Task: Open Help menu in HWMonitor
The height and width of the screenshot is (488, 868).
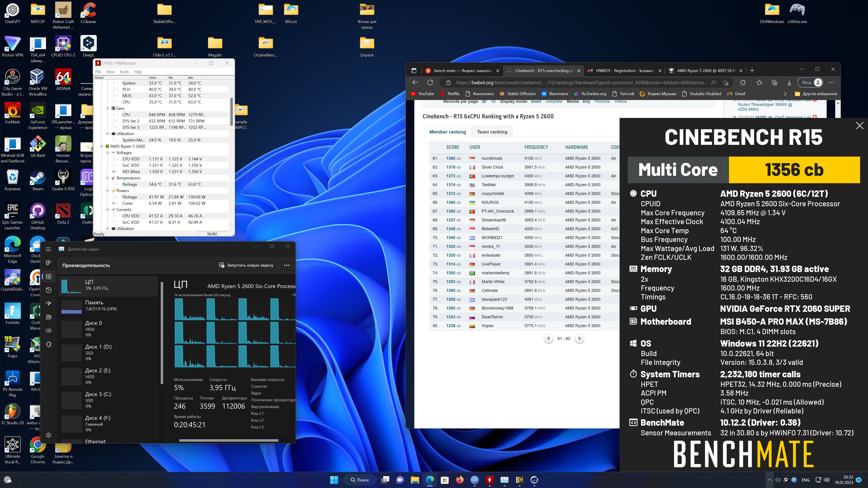Action: (138, 72)
